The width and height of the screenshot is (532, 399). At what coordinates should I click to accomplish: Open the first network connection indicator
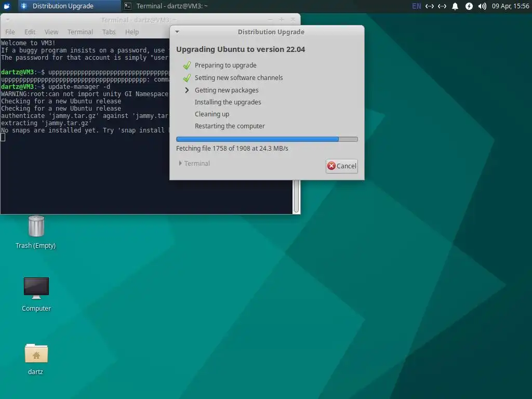point(430,6)
